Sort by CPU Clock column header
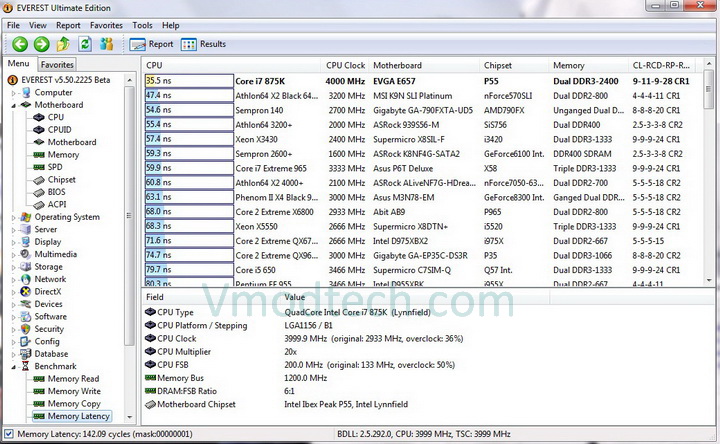Screen dimensions: 720x444 pos(345,65)
